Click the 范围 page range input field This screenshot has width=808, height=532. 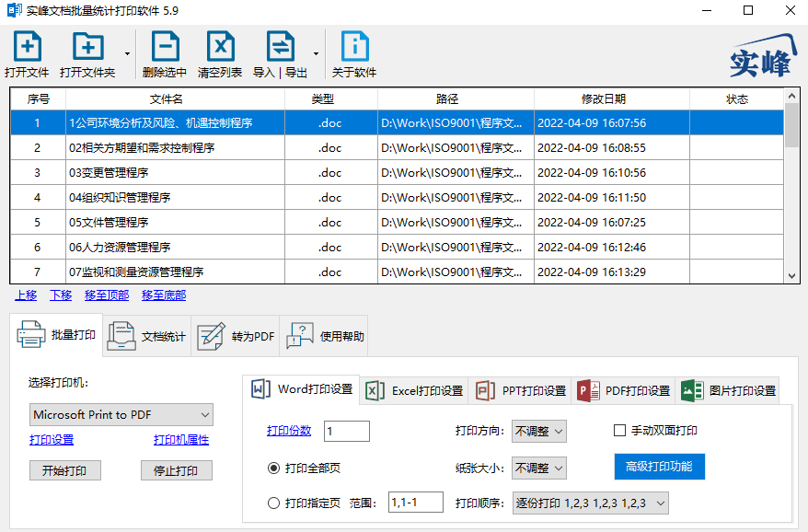416,503
